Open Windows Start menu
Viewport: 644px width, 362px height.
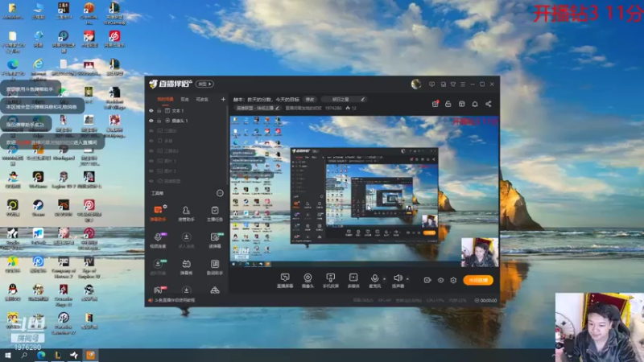[x=8, y=356]
